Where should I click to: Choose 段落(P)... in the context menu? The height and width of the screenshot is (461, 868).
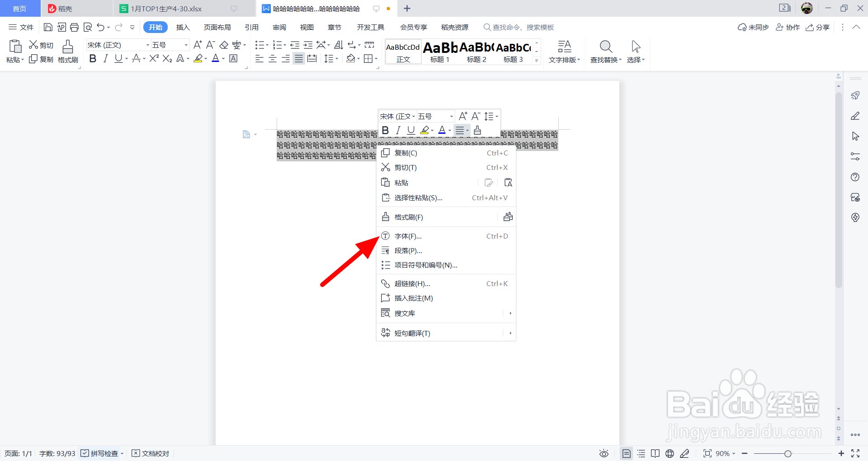pyautogui.click(x=446, y=250)
